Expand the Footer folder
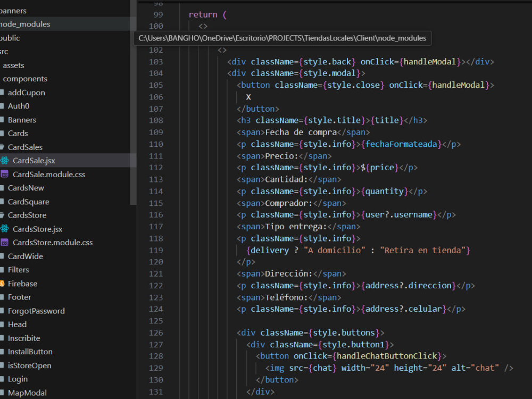Viewport: 532px width, 399px height. (19, 297)
